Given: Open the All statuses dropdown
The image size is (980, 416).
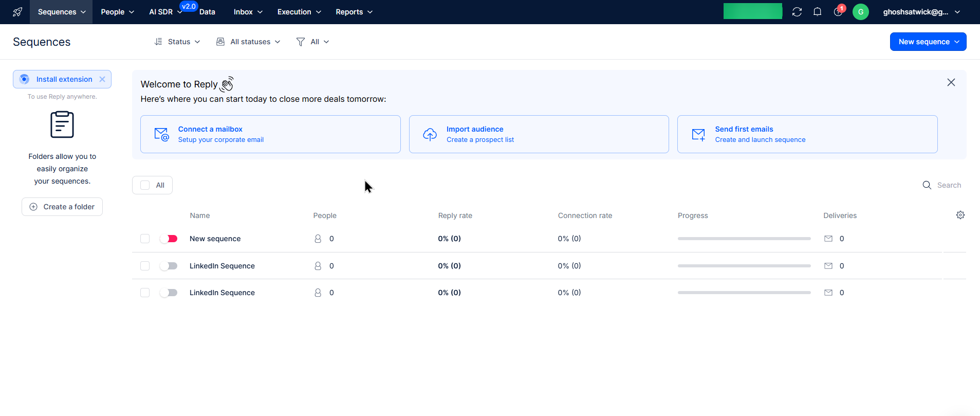Looking at the screenshot, I should pos(248,42).
